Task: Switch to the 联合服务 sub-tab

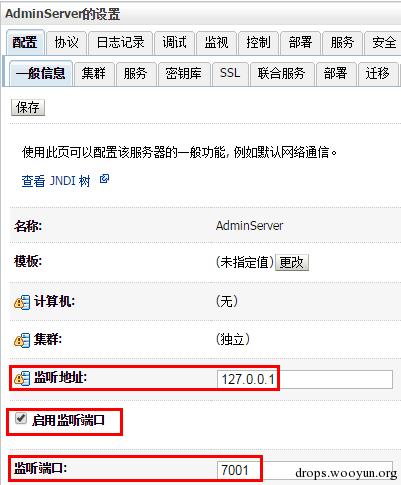Action: pos(282,73)
